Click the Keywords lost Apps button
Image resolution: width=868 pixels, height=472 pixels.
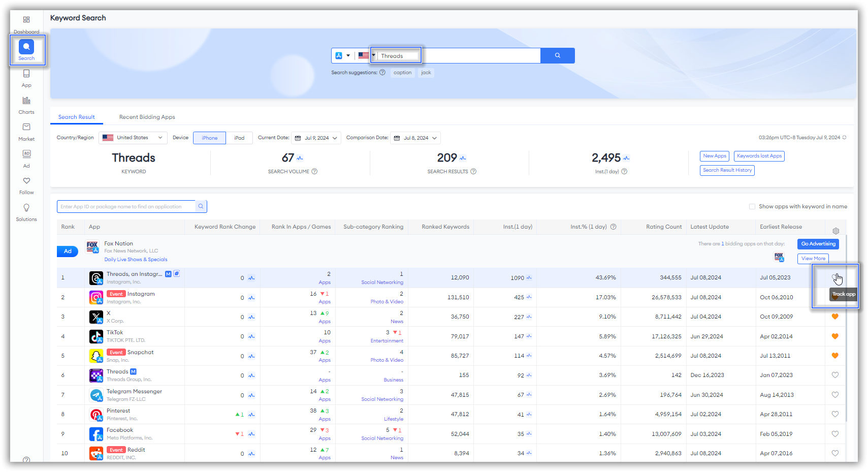tap(759, 156)
